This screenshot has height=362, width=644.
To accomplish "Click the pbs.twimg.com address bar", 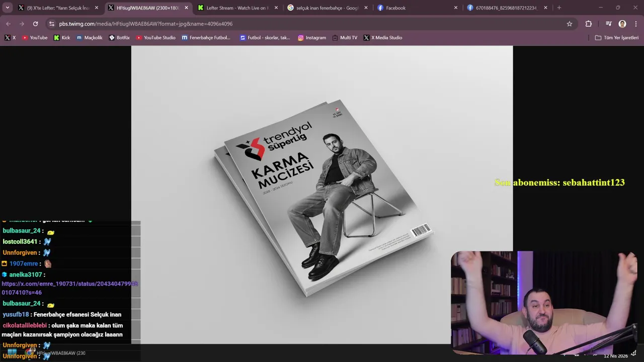I will pos(312,24).
